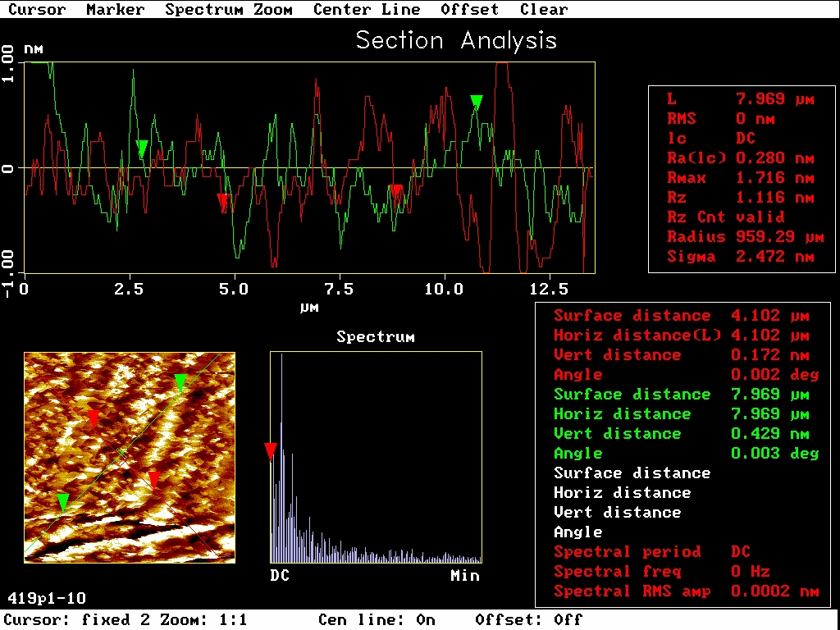Click the white 'Angle' label
Screen dimensions: 840x630
578,532
